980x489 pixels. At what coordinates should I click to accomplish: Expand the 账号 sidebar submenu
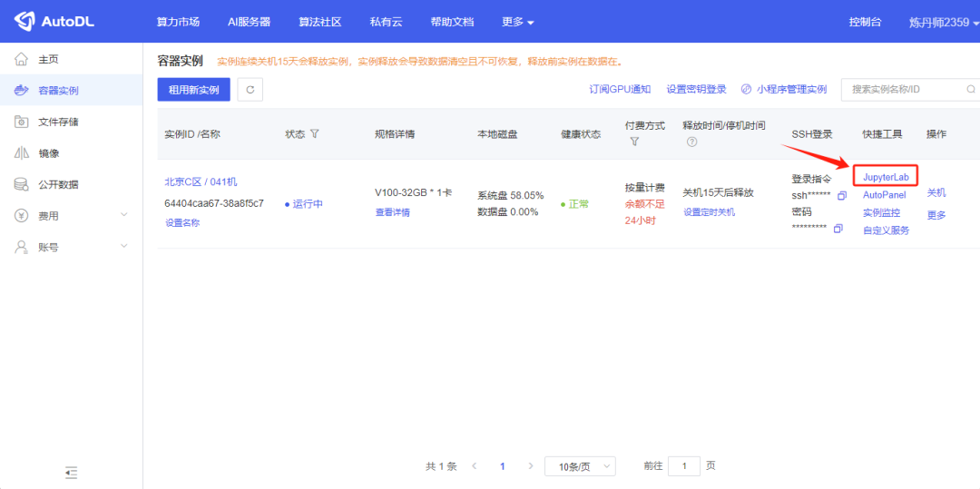pyautogui.click(x=123, y=246)
